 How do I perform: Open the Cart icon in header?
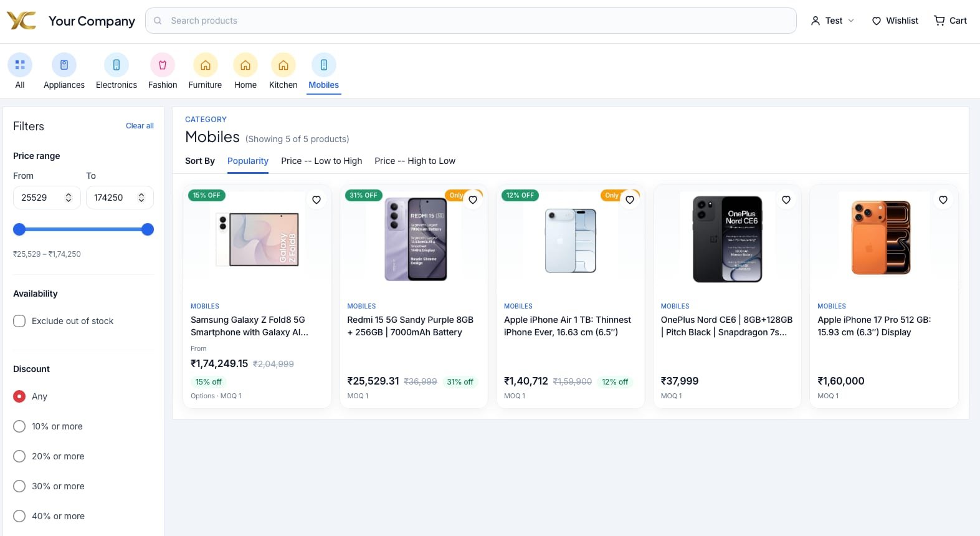click(x=940, y=21)
